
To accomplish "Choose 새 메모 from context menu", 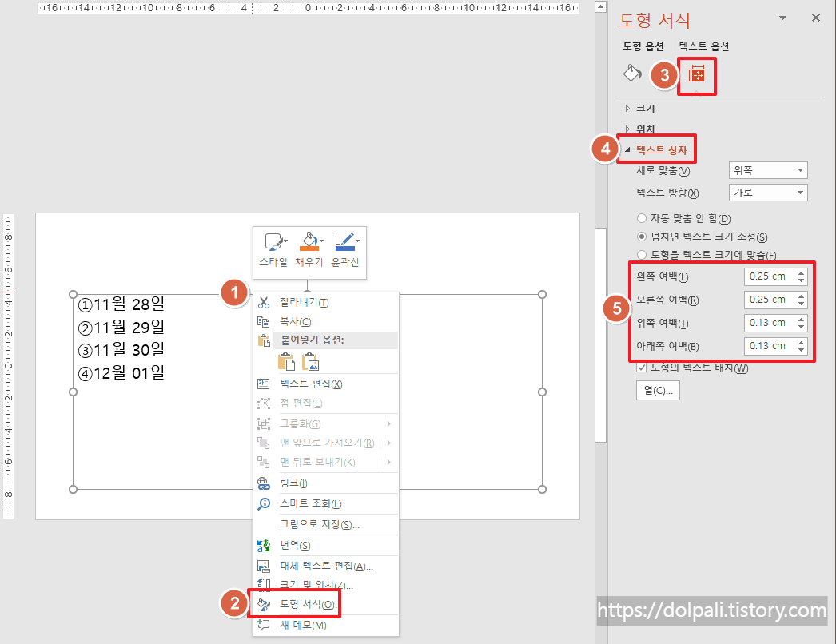I will [326, 626].
